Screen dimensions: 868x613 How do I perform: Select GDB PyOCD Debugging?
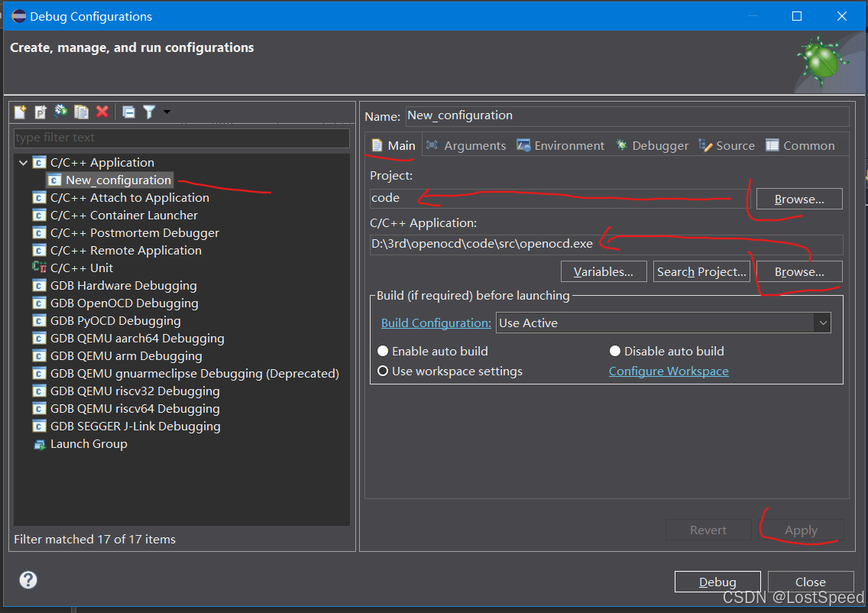115,321
